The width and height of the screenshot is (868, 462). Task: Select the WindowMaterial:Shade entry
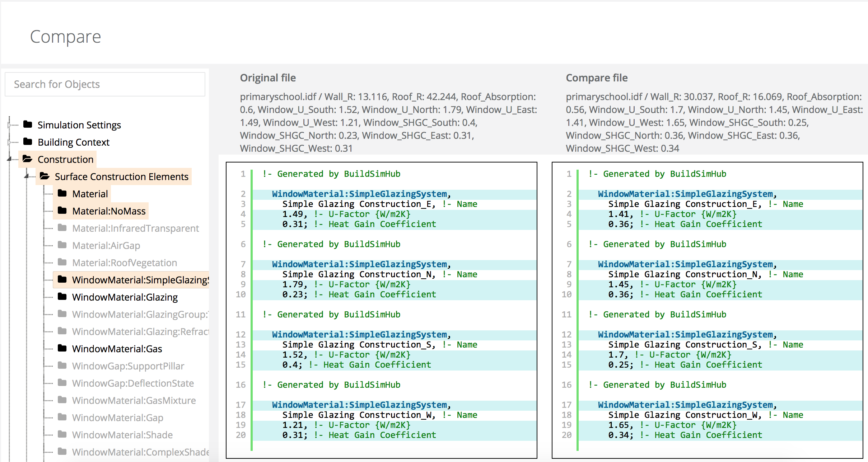(x=122, y=435)
